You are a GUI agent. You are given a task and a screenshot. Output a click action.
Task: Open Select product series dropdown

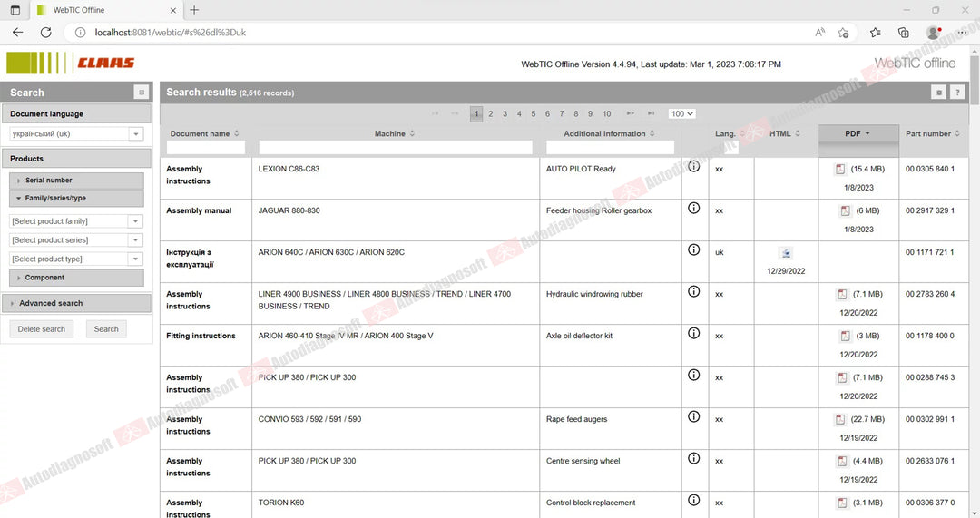click(x=136, y=239)
